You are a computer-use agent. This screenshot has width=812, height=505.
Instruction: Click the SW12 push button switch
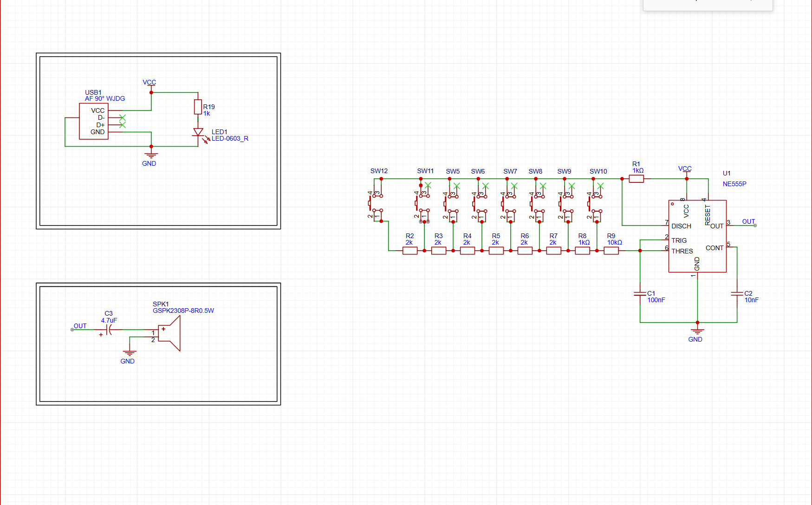click(x=376, y=203)
